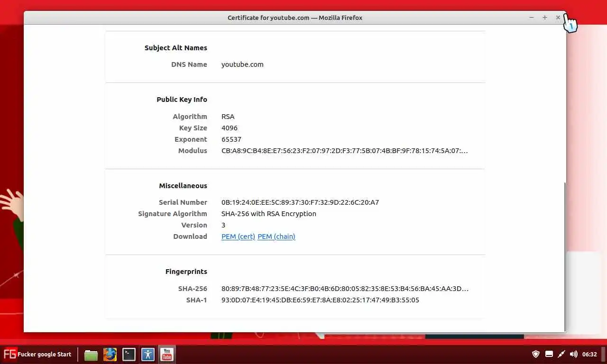607x364 pixels.
Task: Click the Algorithm value RSA
Action: coord(228,117)
